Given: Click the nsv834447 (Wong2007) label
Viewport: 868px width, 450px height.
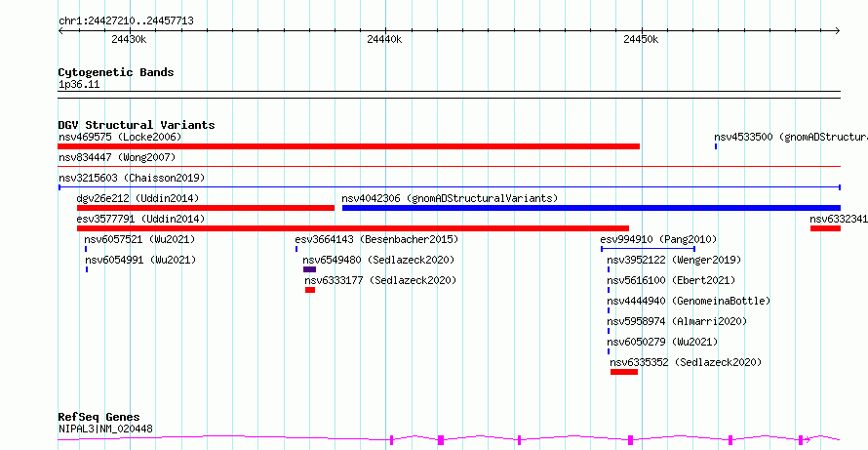Looking at the screenshot, I should click(x=117, y=157).
